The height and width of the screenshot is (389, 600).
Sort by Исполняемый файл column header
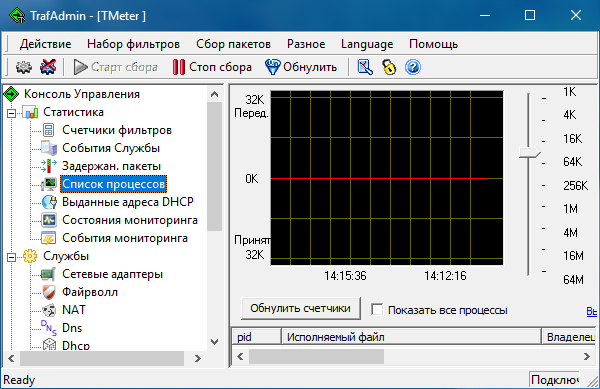coord(411,337)
